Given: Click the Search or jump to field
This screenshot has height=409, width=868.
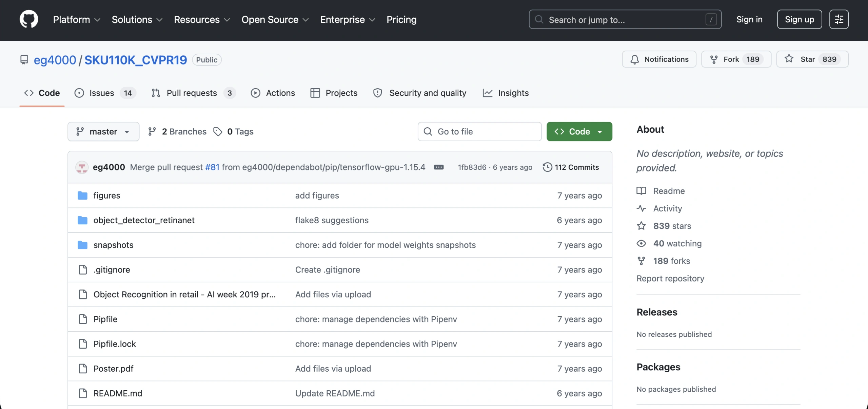Looking at the screenshot, I should (625, 19).
